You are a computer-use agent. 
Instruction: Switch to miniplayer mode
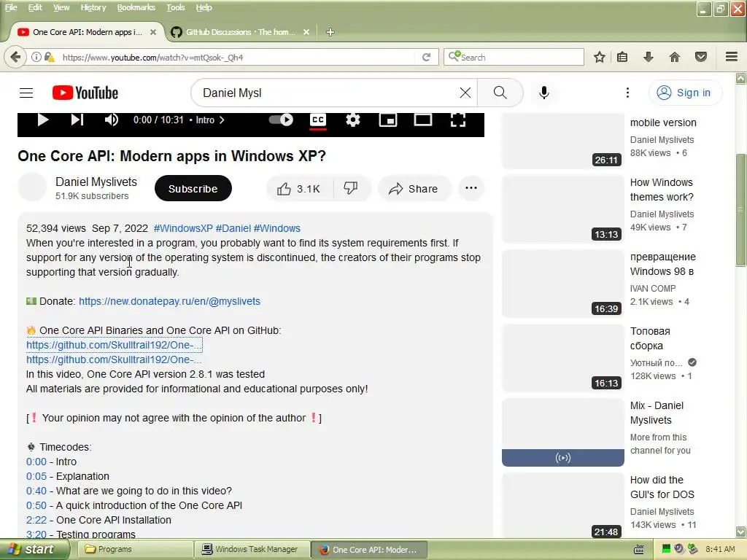click(x=388, y=120)
